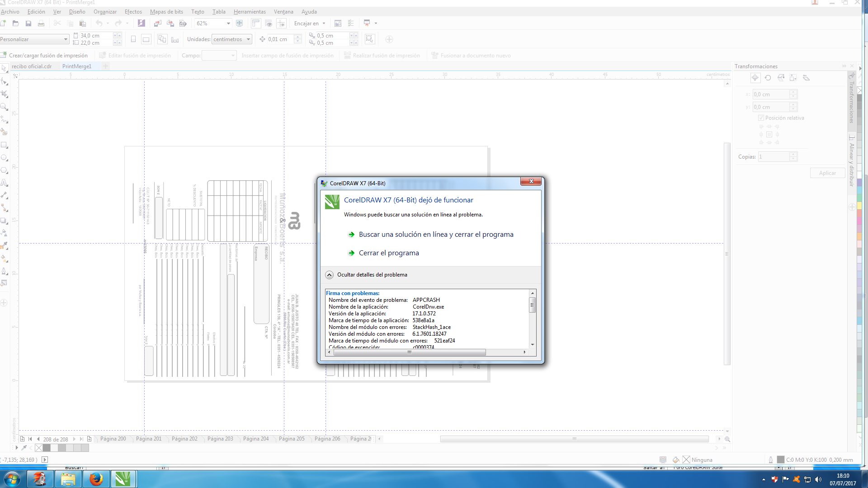Click the Import icon in toolbar
Image resolution: width=868 pixels, height=488 pixels.
point(157,23)
